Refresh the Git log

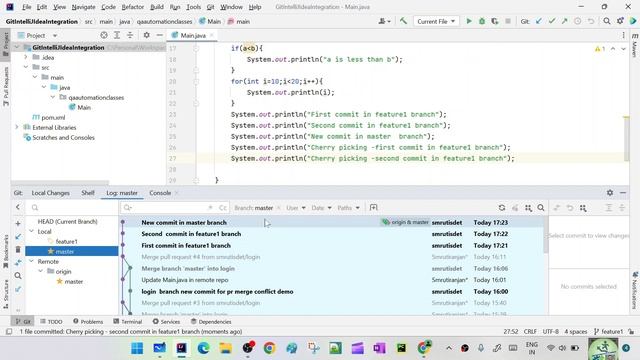pos(502,208)
